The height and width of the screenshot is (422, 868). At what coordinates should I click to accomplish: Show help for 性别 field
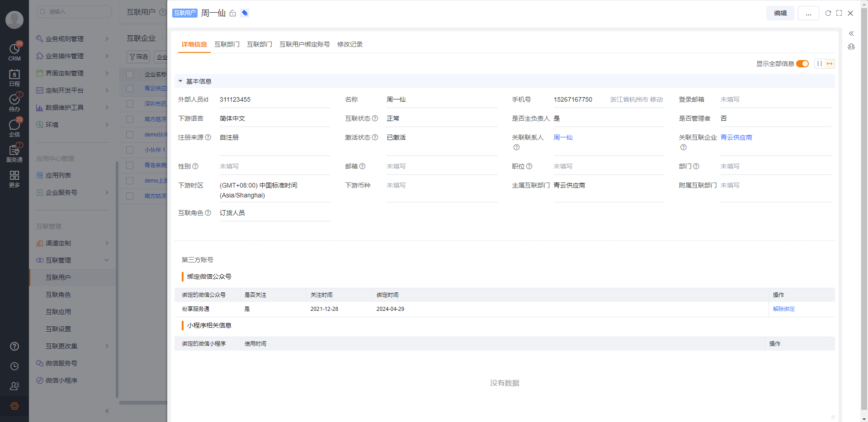point(195,166)
